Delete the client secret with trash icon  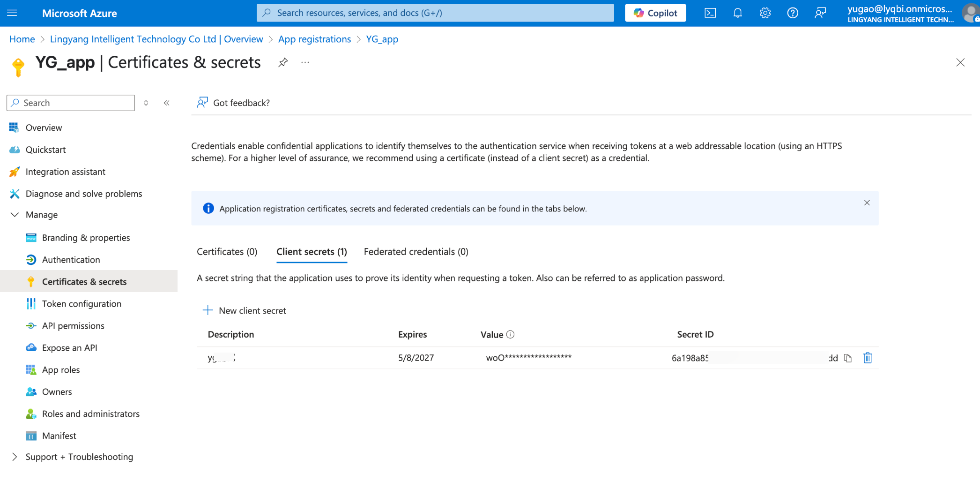(x=868, y=358)
